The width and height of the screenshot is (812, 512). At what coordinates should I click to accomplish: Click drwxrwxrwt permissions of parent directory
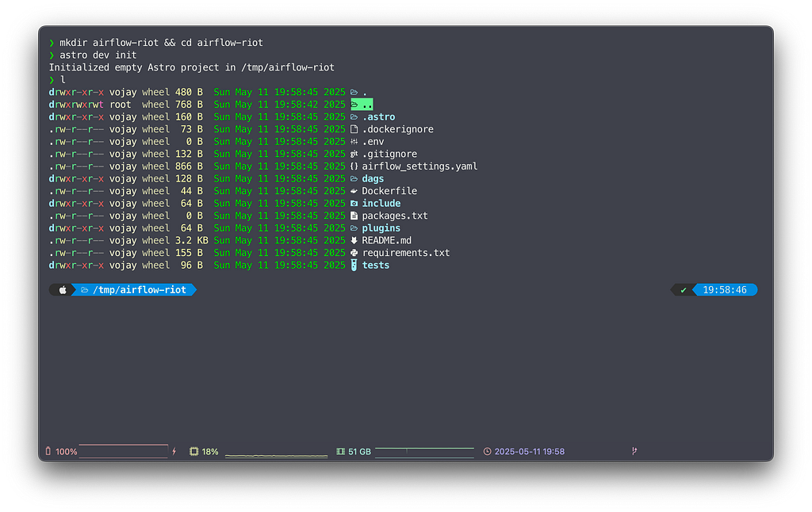pyautogui.click(x=76, y=105)
